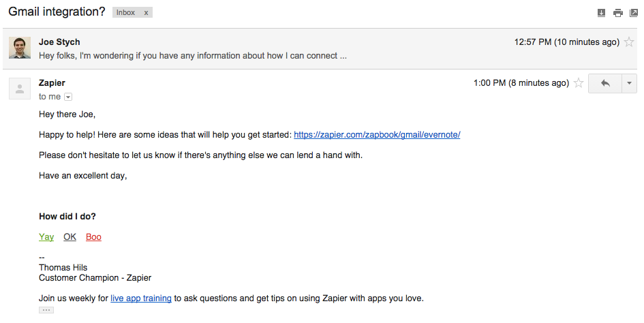Remove the Inbox label via its x
The width and height of the screenshot is (644, 323).
tap(146, 13)
